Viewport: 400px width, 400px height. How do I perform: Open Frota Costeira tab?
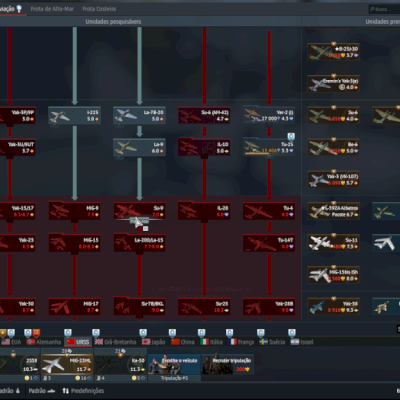click(x=99, y=9)
